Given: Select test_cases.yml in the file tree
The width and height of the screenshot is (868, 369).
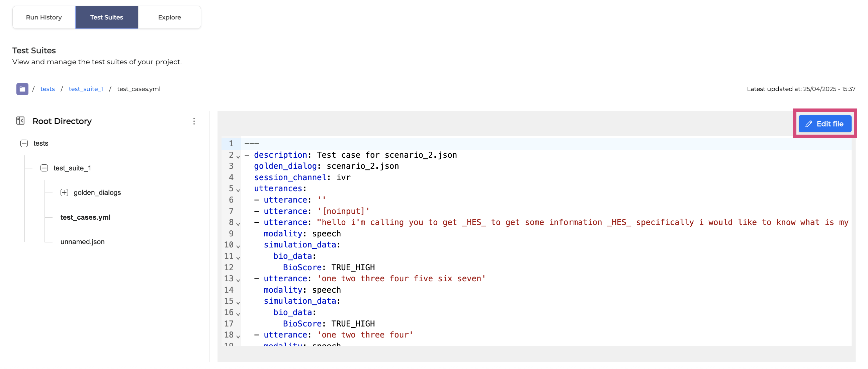Looking at the screenshot, I should pyautogui.click(x=85, y=217).
